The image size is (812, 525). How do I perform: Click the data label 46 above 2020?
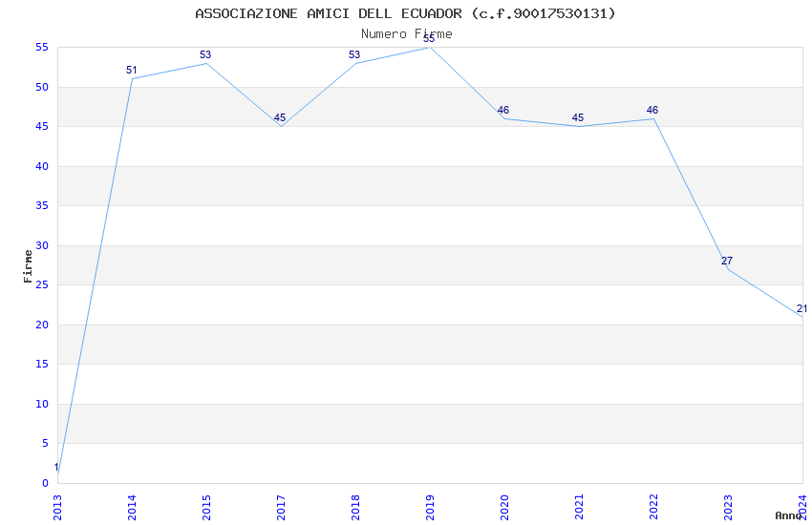coord(503,110)
